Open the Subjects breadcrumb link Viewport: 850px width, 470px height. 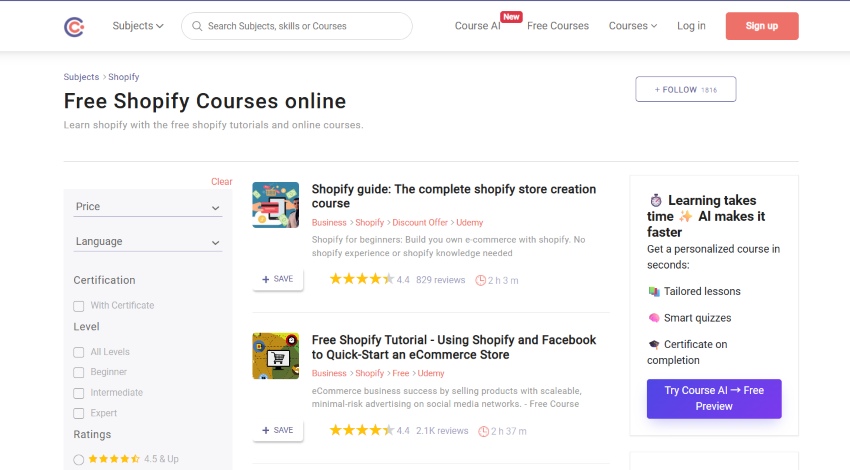(81, 77)
